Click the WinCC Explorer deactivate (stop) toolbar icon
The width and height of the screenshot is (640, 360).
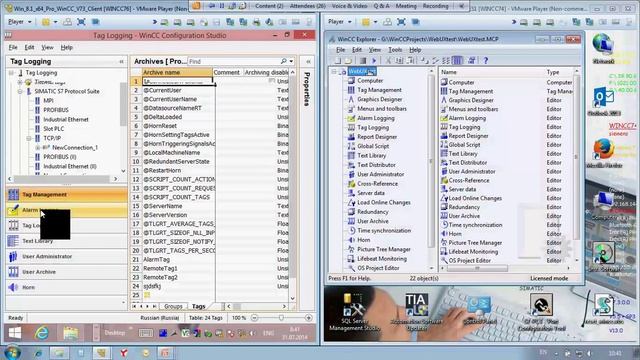(362, 60)
